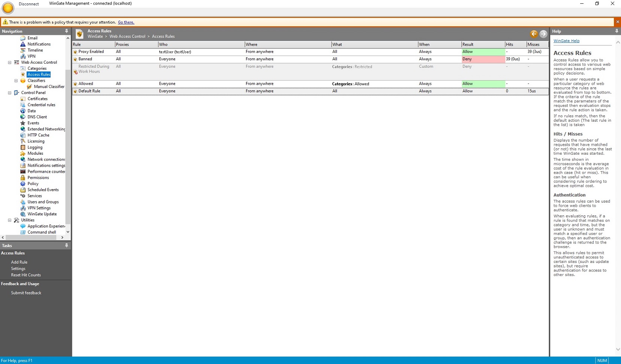Viewport: 621px width, 364px height.
Task: Select the Proxy Enabled rule row
Action: coord(310,52)
